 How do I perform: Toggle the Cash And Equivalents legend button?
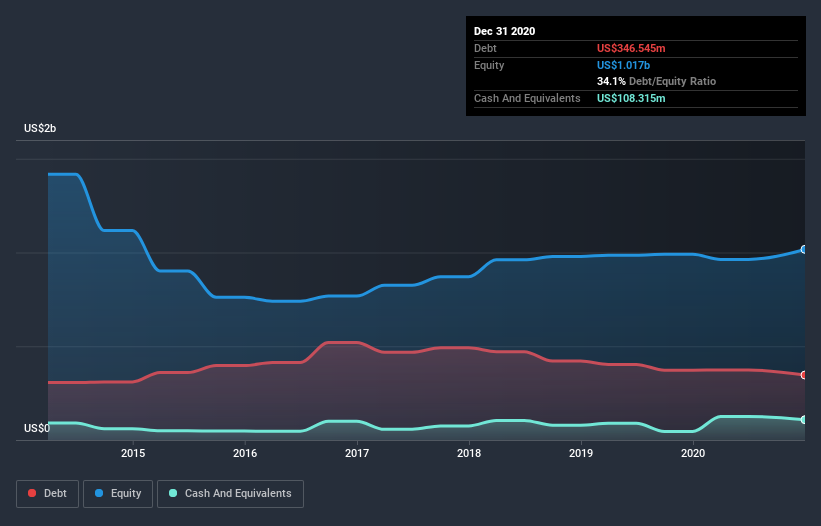[230, 494]
